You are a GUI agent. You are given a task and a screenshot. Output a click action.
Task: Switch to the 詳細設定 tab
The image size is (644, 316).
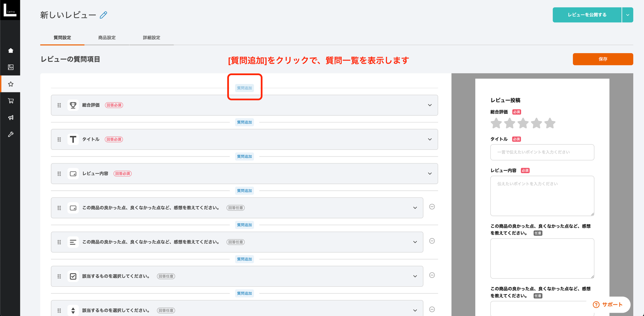click(151, 37)
